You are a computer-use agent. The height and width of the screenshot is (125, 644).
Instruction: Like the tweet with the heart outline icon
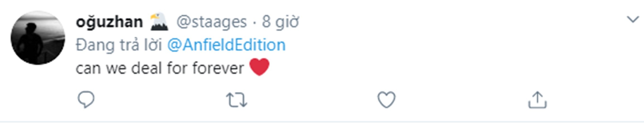pos(386,99)
